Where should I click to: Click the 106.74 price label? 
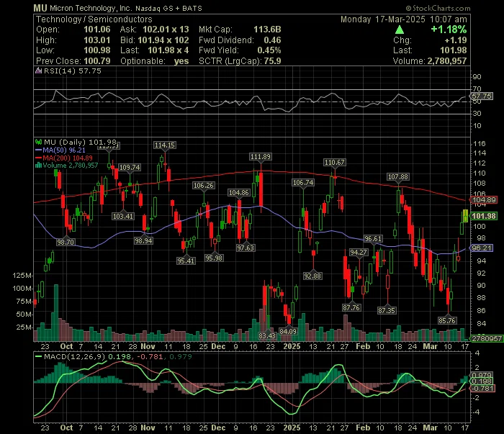pyautogui.click(x=303, y=183)
